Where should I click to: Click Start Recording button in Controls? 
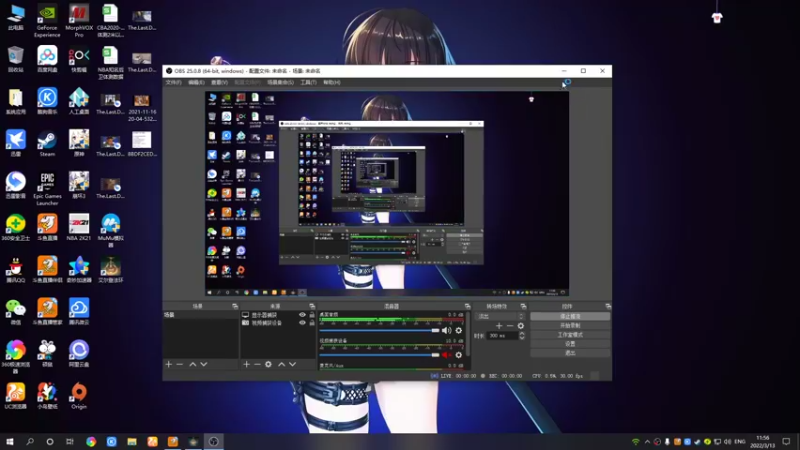[x=570, y=326]
